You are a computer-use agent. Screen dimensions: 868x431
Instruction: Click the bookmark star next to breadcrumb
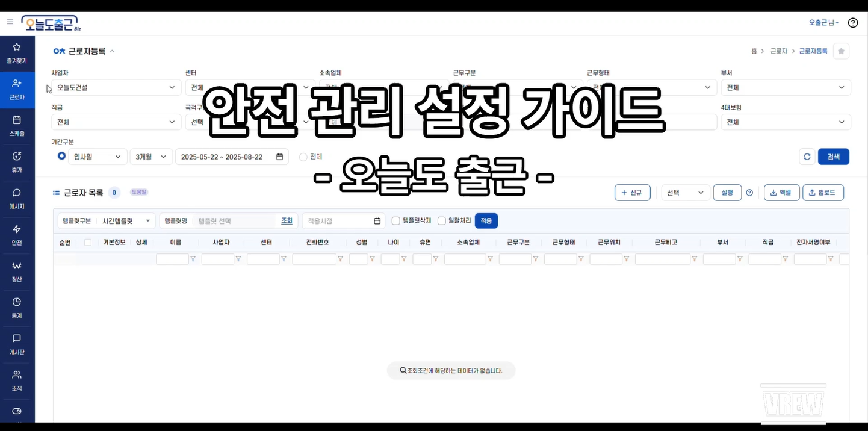coord(841,51)
